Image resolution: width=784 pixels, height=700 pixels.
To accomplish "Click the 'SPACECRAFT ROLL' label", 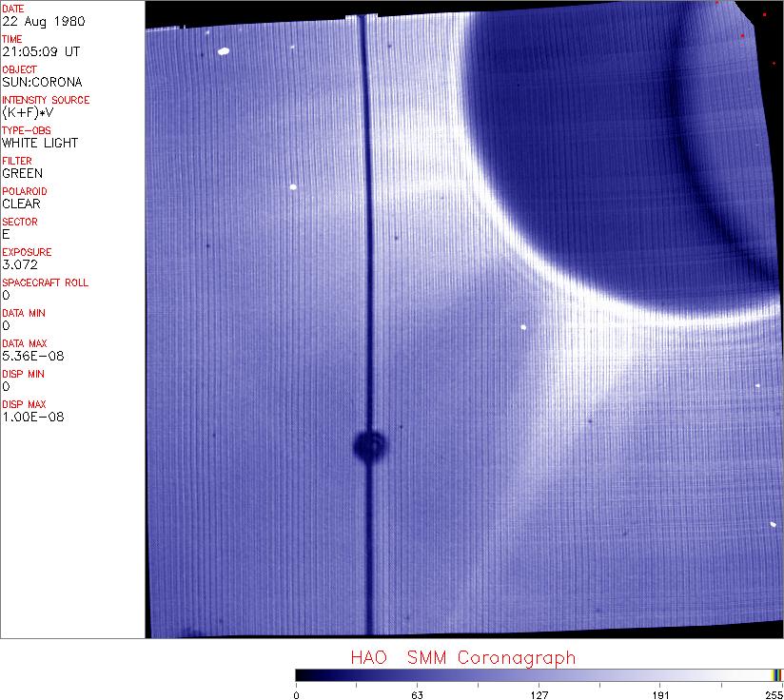I will tap(46, 282).
